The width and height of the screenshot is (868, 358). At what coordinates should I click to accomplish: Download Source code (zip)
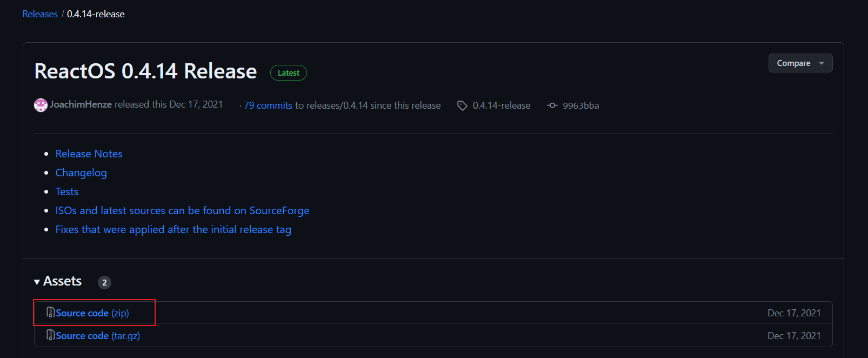click(x=92, y=313)
